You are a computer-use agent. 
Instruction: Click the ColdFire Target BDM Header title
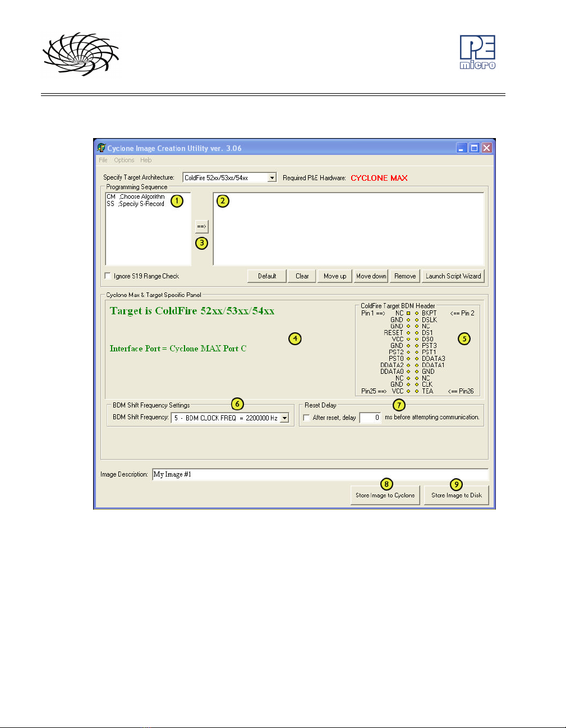398,306
